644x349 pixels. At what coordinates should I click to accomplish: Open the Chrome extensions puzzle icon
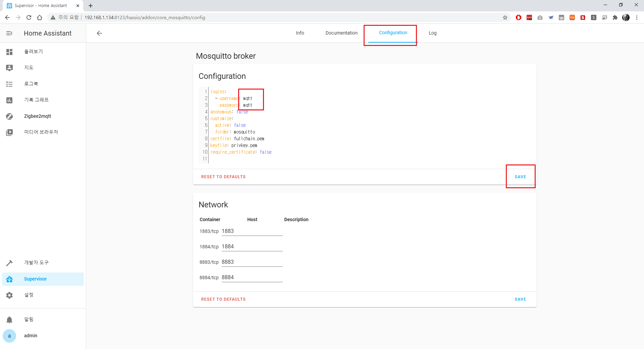click(x=615, y=17)
